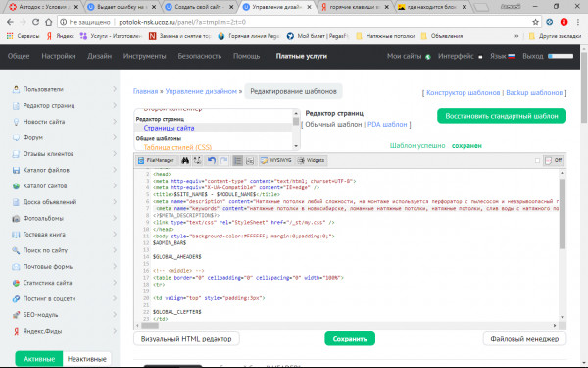Expand the Яндекс.Фиды chevron

pos(115,332)
